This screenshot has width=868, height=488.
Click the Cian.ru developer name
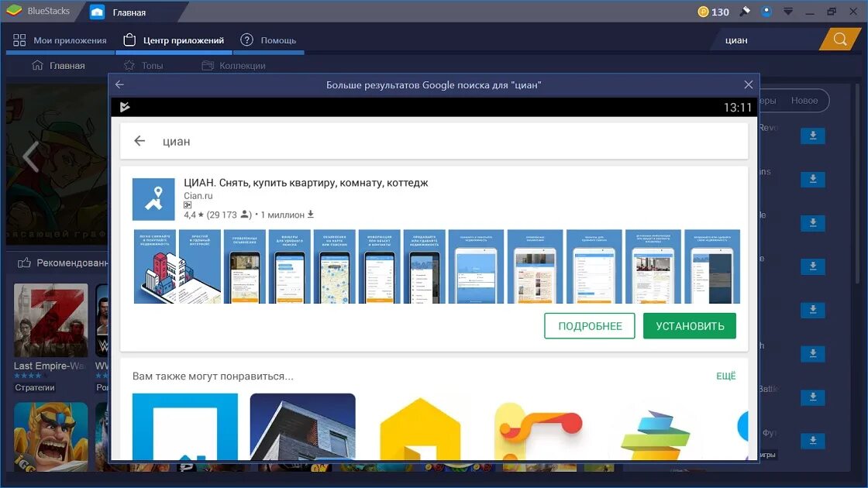(x=198, y=195)
